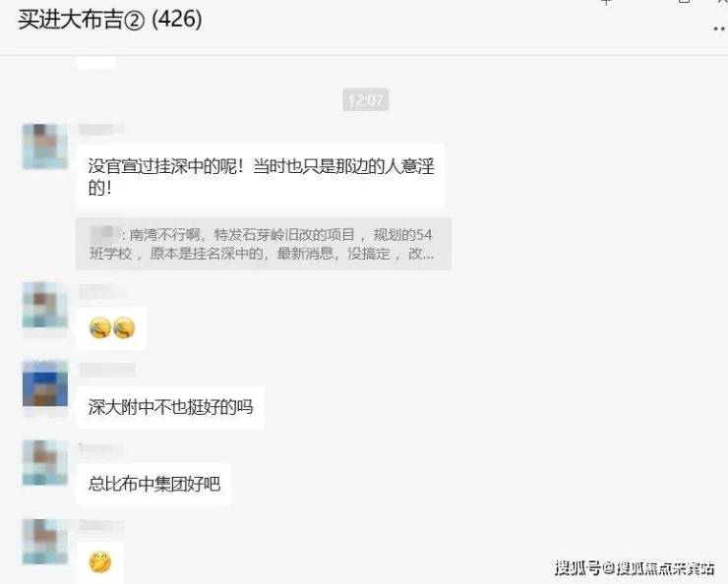
Task: Click blurred sender name above first message
Action: (100, 130)
